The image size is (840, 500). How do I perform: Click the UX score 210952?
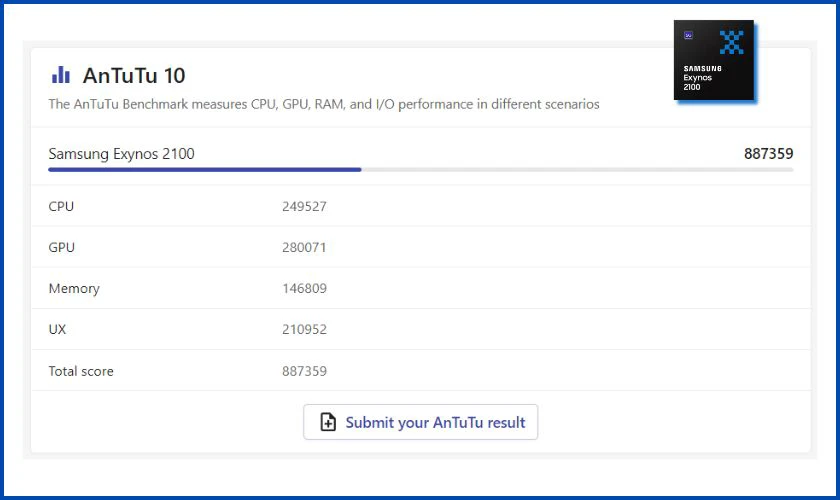(304, 330)
